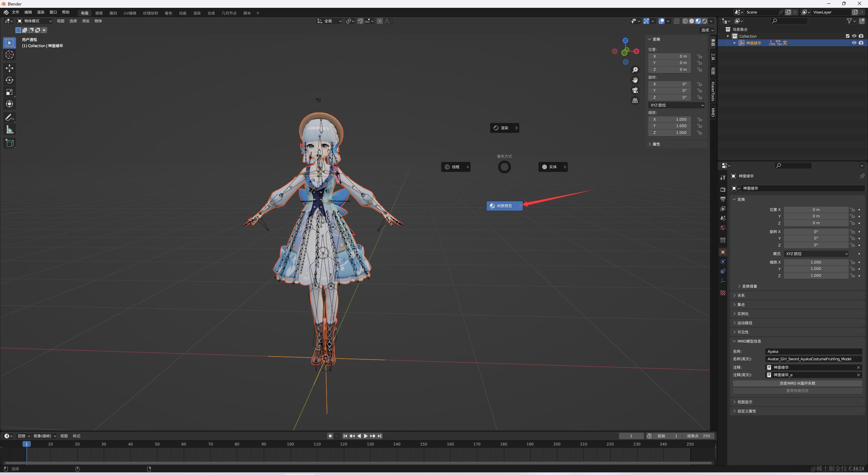
Task: Open the 文件 menu
Action: (16, 12)
